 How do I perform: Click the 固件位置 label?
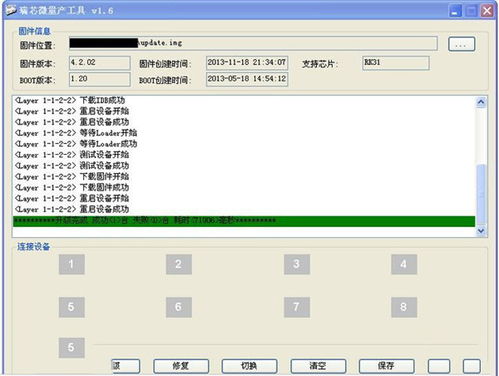point(38,45)
